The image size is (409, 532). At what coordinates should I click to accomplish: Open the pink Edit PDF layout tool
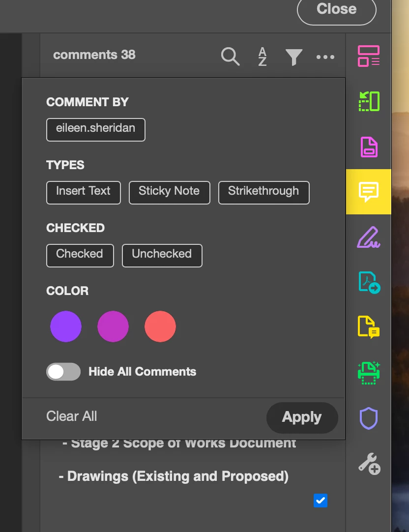click(368, 56)
